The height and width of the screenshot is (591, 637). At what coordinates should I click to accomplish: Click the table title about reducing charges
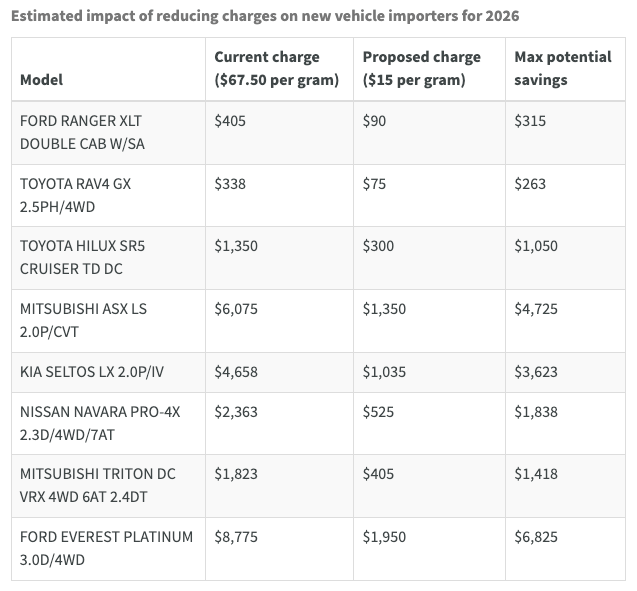click(264, 16)
